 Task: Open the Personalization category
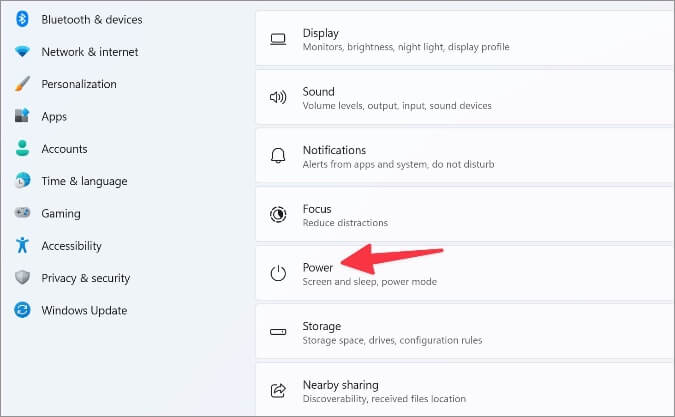(x=79, y=84)
